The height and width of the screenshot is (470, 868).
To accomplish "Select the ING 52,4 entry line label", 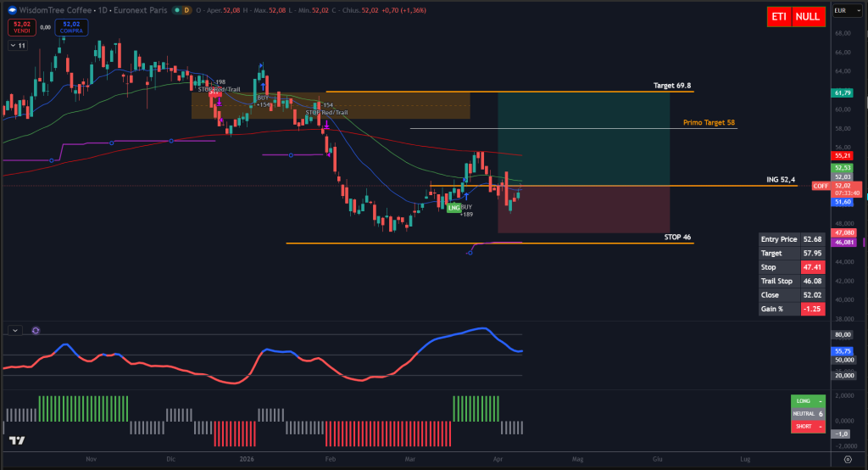I will (781, 180).
